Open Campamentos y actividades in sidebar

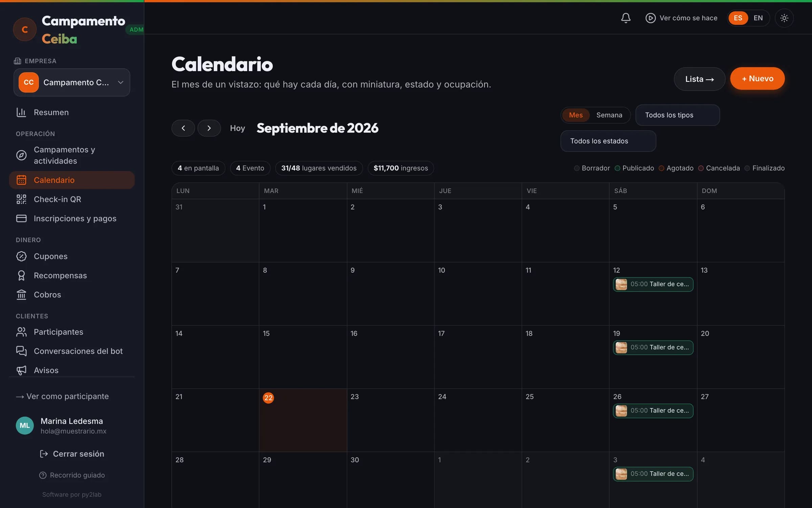pos(72,155)
